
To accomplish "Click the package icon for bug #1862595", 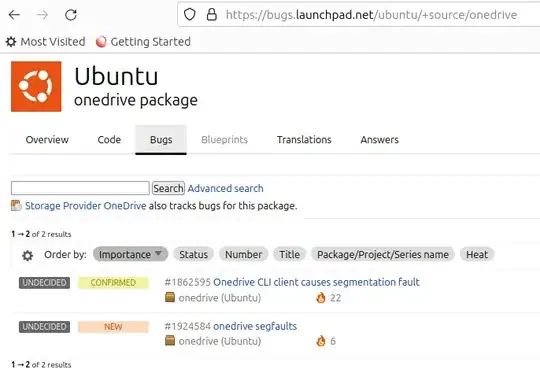I will (170, 297).
